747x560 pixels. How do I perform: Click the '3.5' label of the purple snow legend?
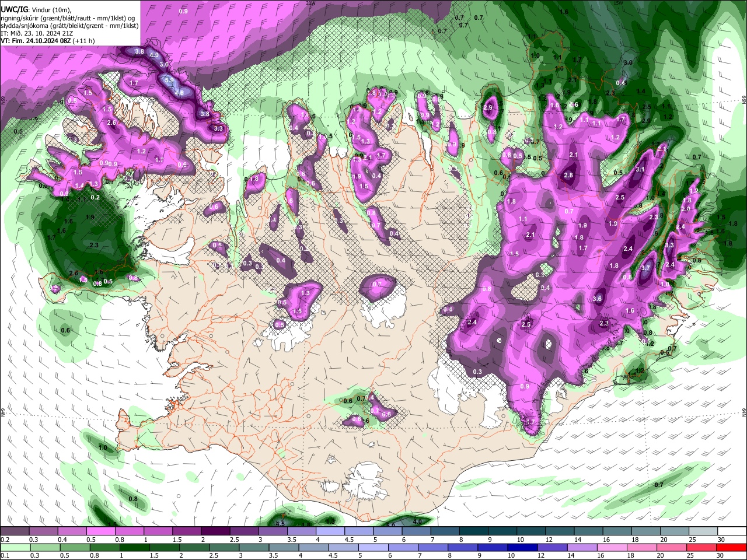point(292,539)
